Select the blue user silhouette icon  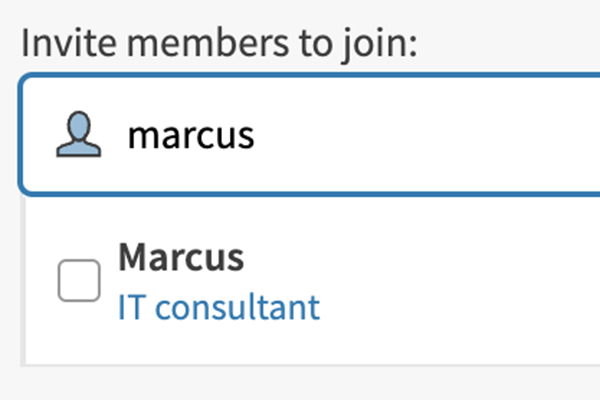coord(79,135)
